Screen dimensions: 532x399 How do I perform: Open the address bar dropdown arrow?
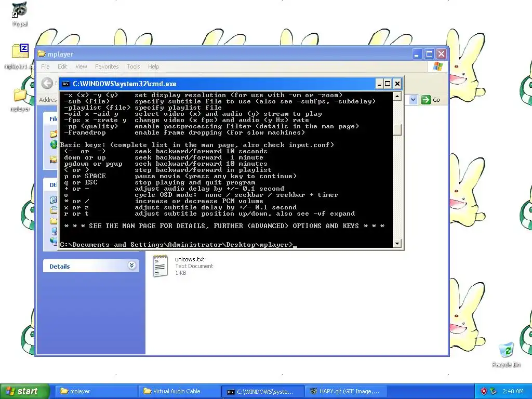click(x=413, y=100)
